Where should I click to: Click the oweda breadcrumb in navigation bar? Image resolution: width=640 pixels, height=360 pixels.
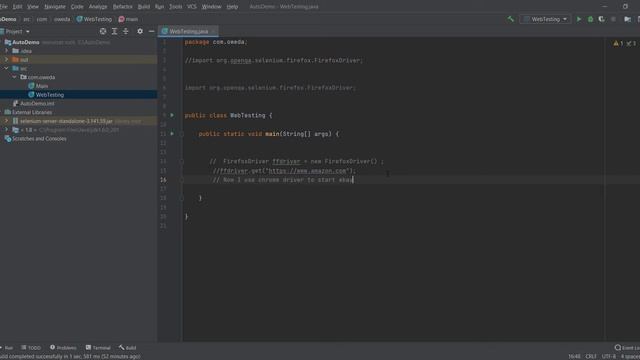[62, 19]
